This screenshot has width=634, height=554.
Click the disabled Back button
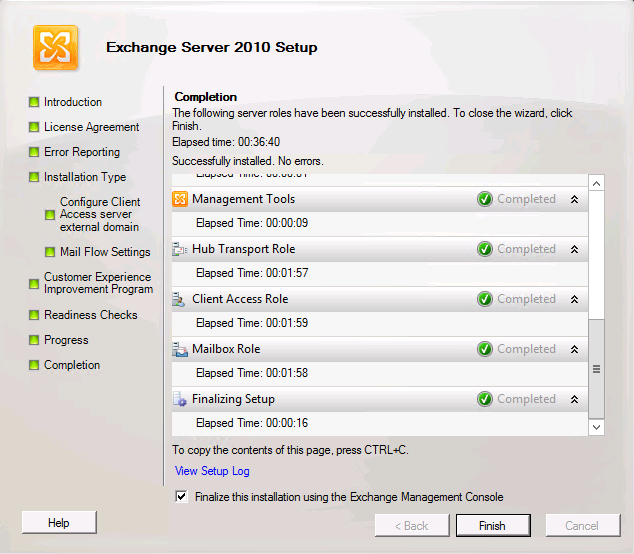412,525
